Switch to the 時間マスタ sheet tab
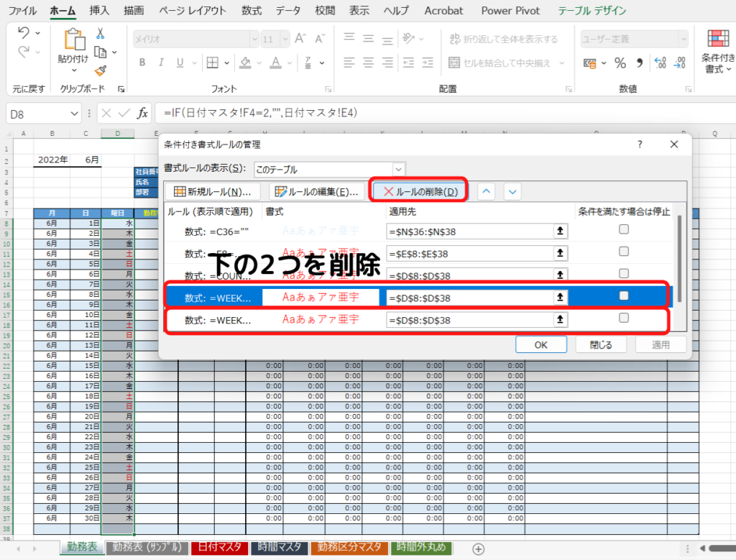 [280, 547]
